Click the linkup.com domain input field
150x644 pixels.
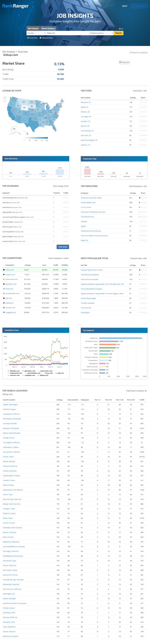pyautogui.click(x=67, y=33)
